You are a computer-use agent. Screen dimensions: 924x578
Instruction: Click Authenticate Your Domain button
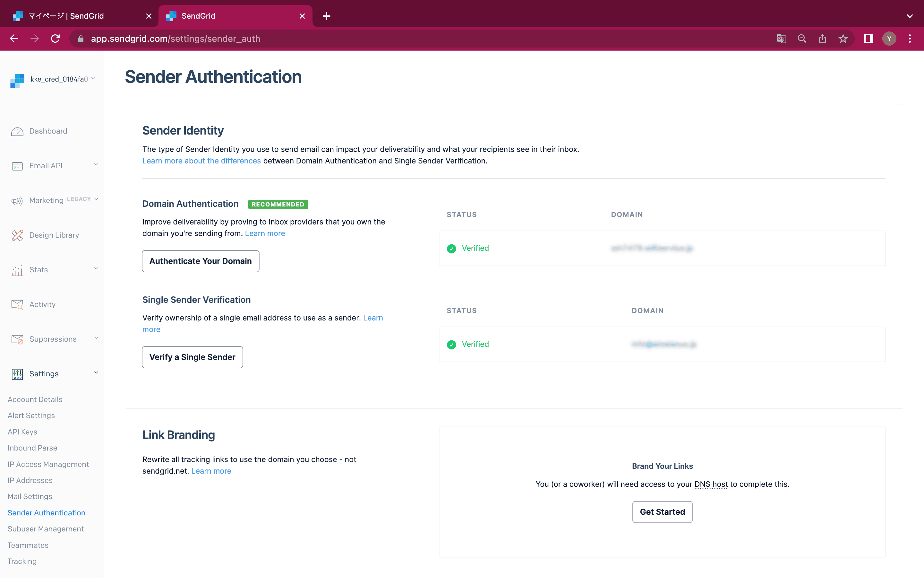coord(201,261)
